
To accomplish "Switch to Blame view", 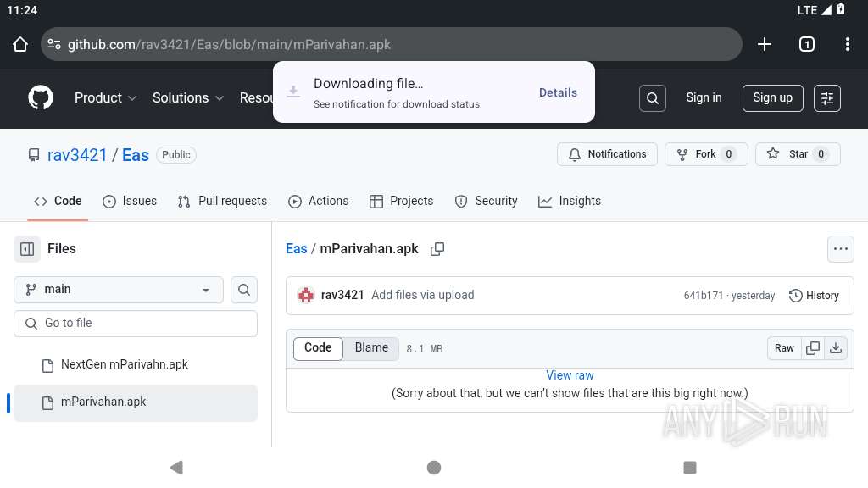I will [371, 348].
